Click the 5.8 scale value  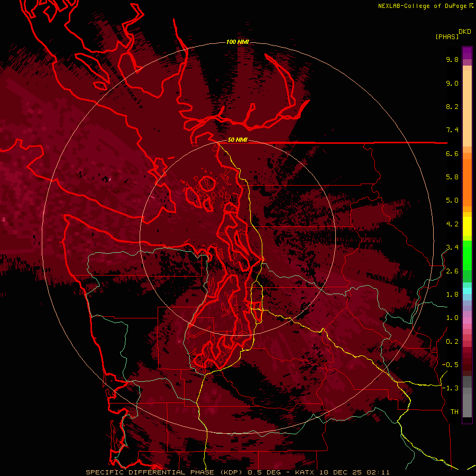tap(452, 177)
